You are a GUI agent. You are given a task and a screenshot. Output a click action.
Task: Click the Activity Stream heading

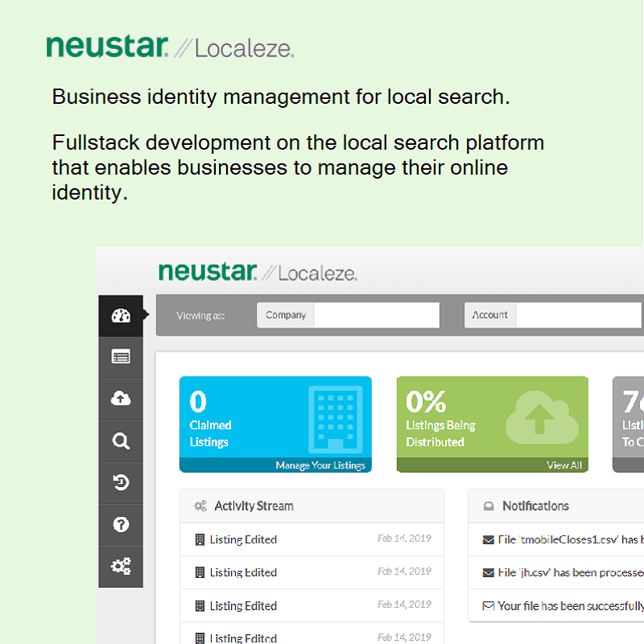tap(254, 506)
